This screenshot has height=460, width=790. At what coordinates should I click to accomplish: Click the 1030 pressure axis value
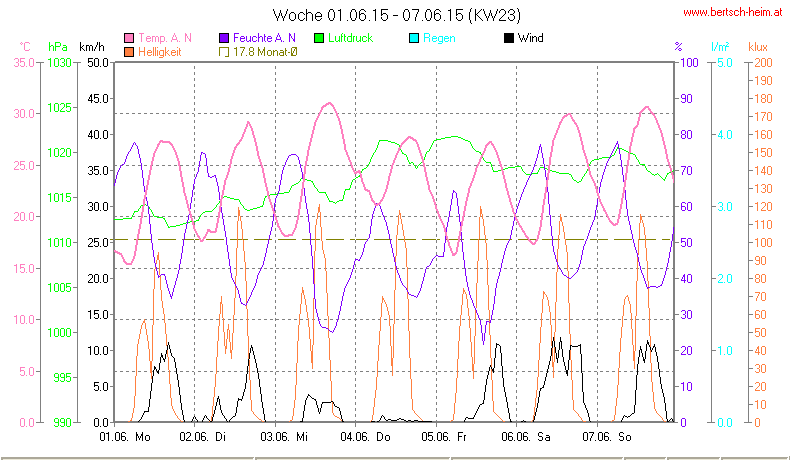(59, 62)
